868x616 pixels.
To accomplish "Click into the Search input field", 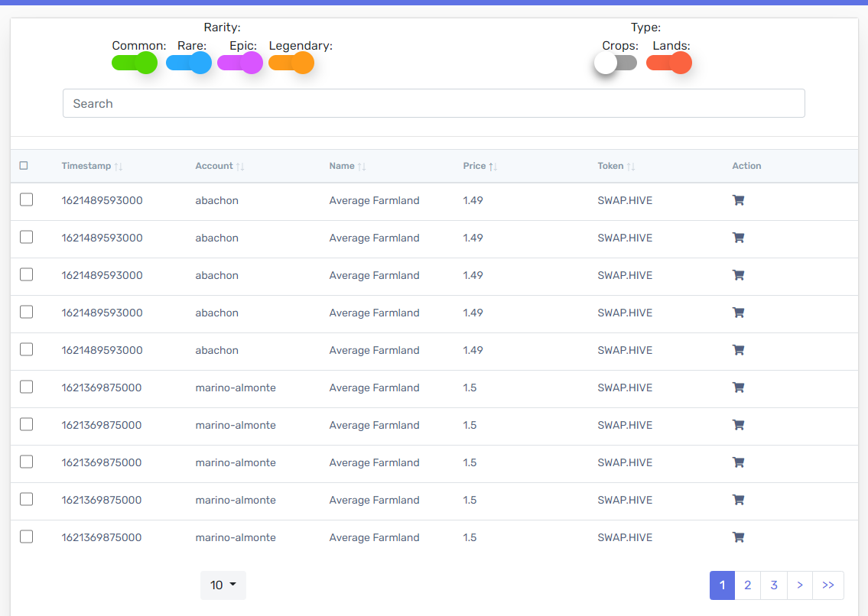I will [x=434, y=103].
